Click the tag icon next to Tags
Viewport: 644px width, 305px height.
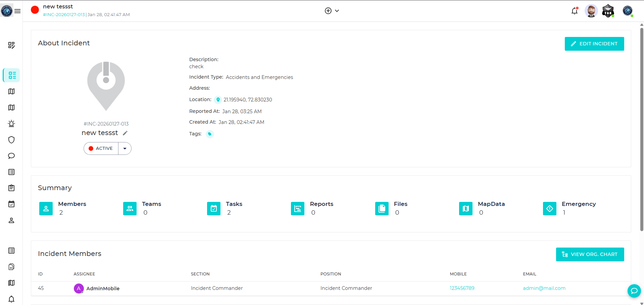[210, 134]
